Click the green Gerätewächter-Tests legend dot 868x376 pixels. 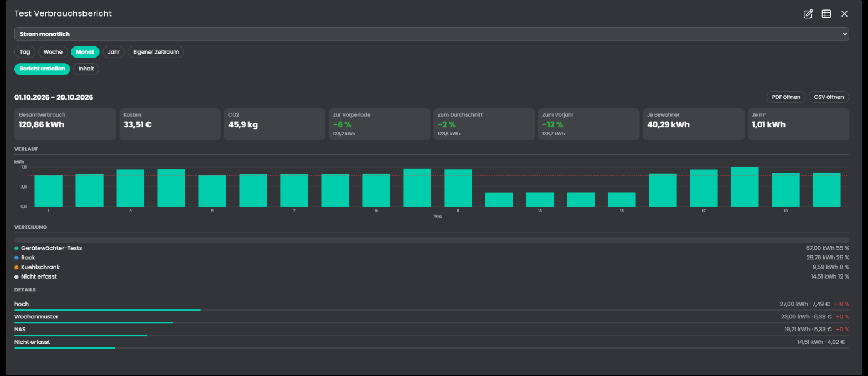[17, 248]
